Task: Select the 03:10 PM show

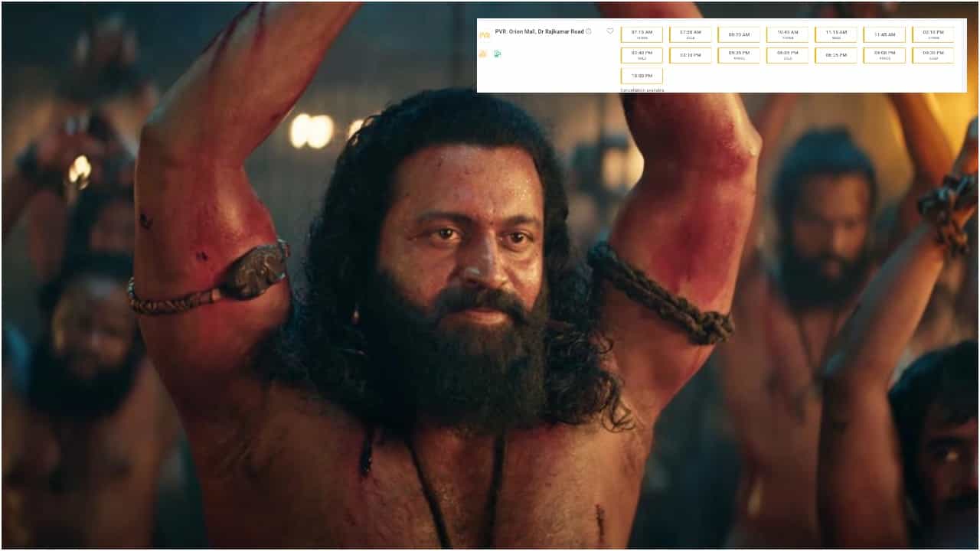Action: click(691, 55)
